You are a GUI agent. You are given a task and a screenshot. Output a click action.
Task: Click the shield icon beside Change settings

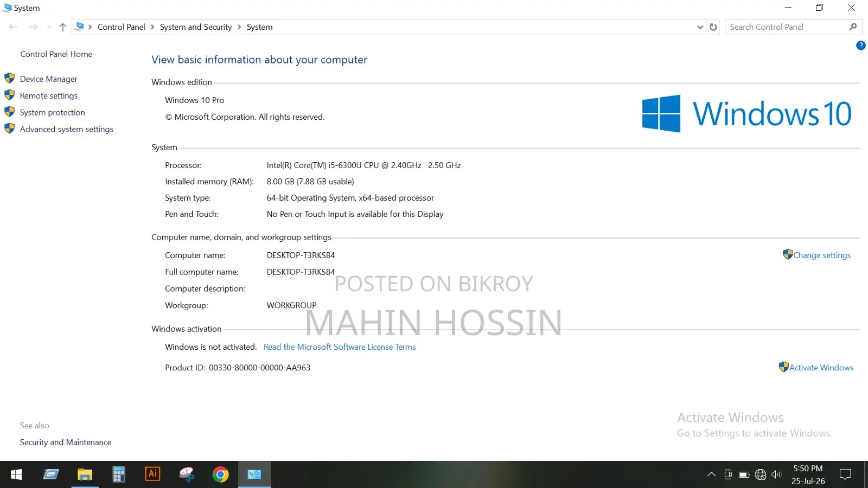[788, 254]
